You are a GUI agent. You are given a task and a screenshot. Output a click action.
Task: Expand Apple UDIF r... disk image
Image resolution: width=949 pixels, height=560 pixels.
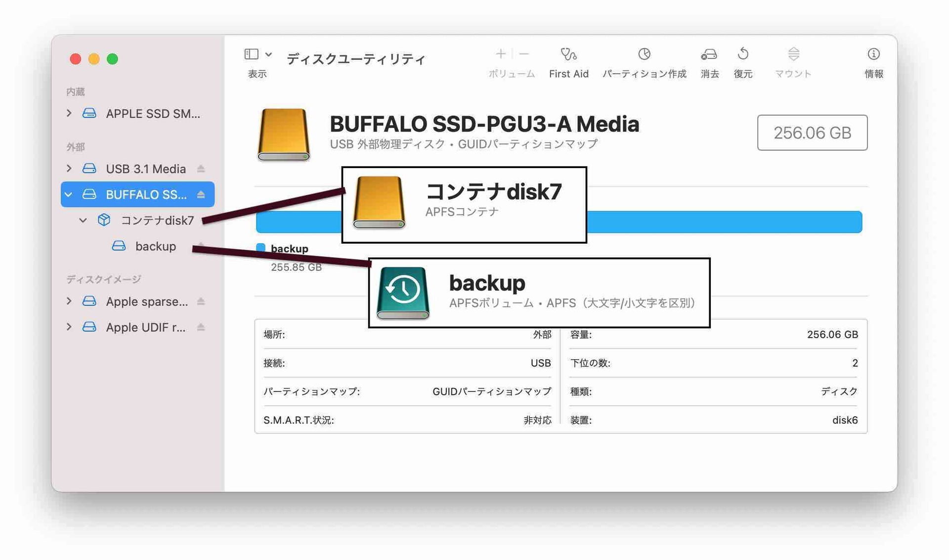(69, 327)
